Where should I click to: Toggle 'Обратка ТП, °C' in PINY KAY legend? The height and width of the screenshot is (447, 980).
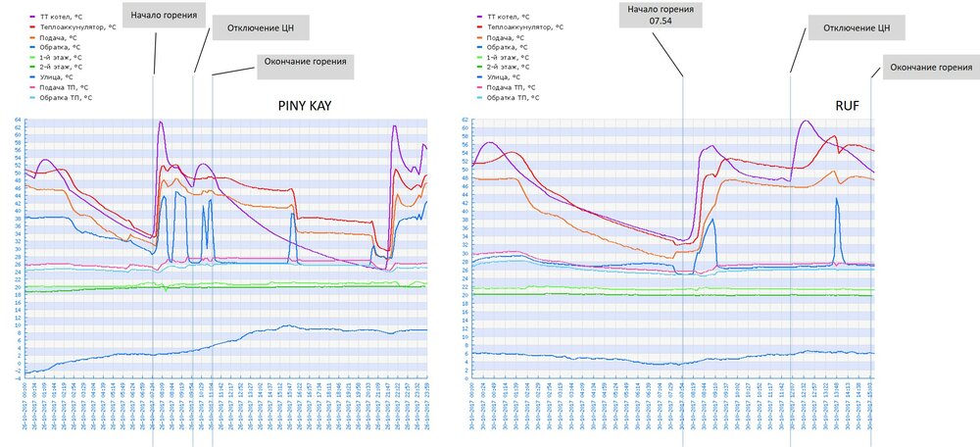pyautogui.click(x=61, y=97)
